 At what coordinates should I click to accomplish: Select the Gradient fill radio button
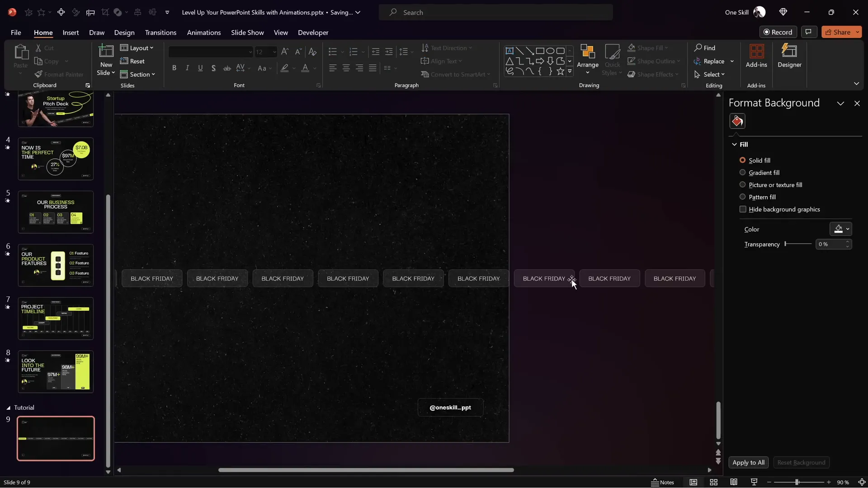pyautogui.click(x=742, y=173)
